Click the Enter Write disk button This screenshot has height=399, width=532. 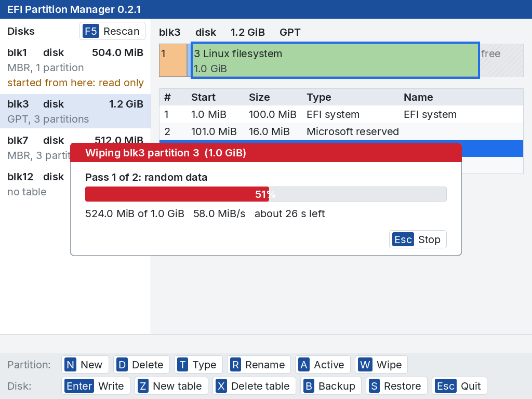point(96,386)
